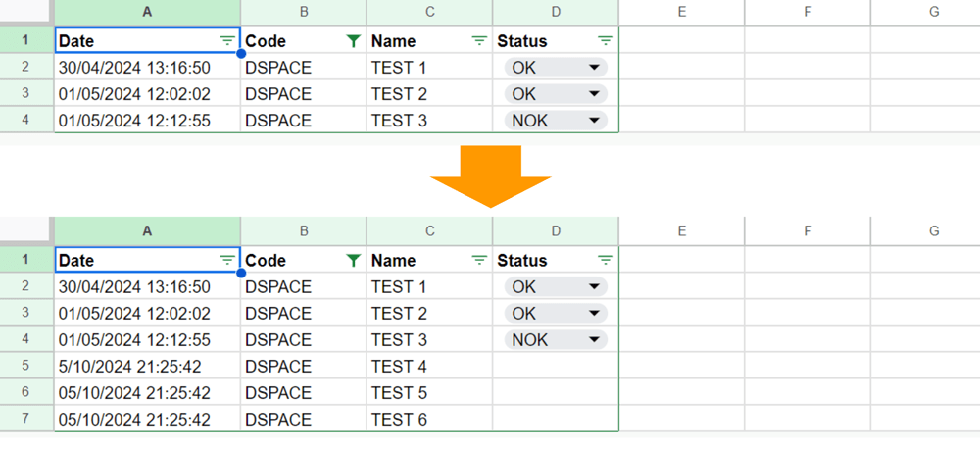Open Name column filter in upper sheet
The image size is (980, 453).
tap(479, 41)
